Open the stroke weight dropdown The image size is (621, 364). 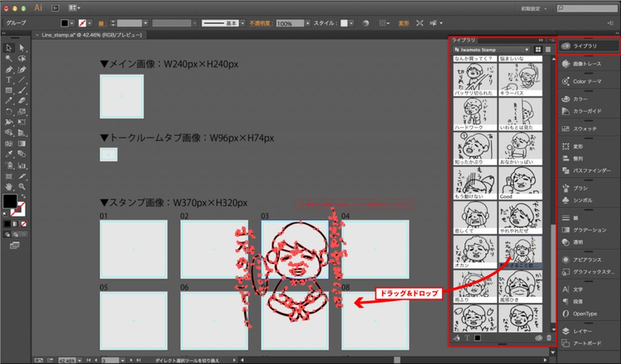coord(146,23)
